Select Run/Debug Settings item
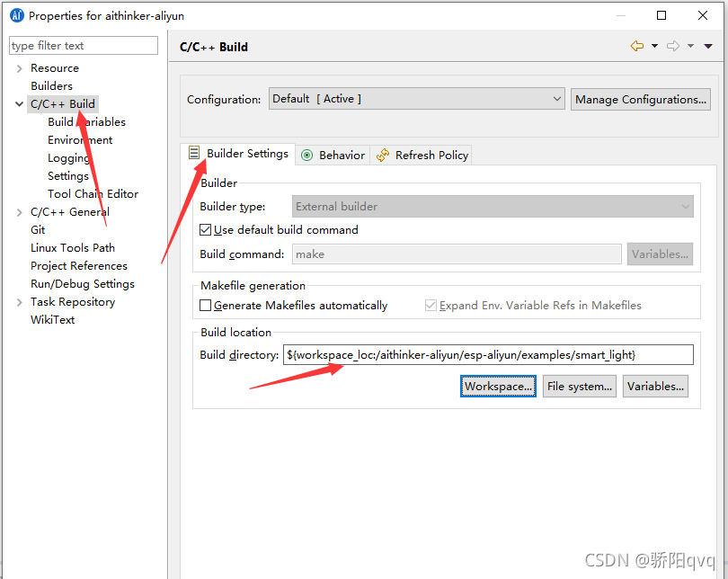728x579 pixels. coord(83,284)
